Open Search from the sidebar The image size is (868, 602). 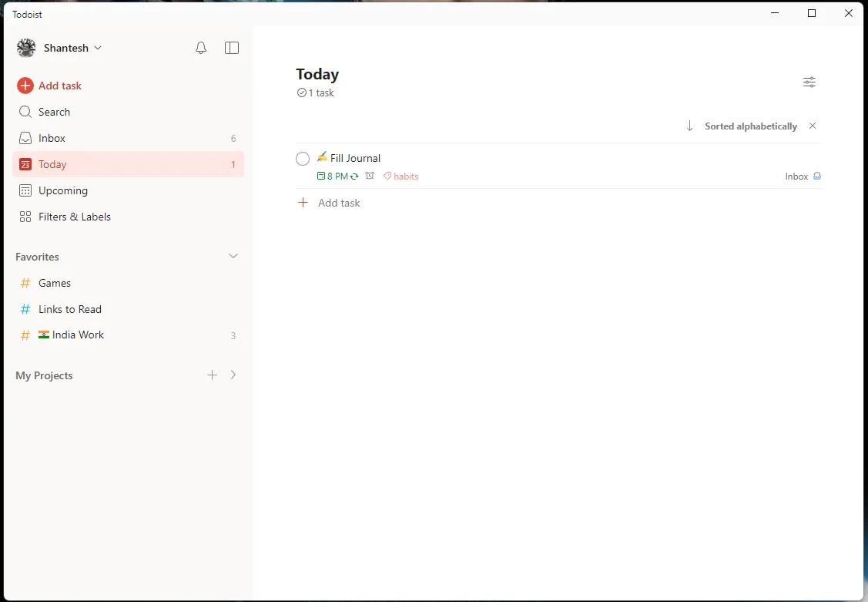128,112
